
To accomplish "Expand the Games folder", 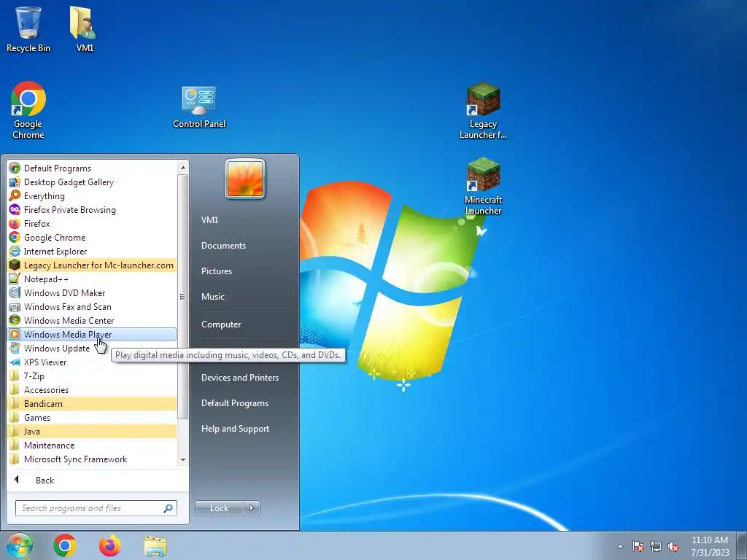I will coord(92,418).
